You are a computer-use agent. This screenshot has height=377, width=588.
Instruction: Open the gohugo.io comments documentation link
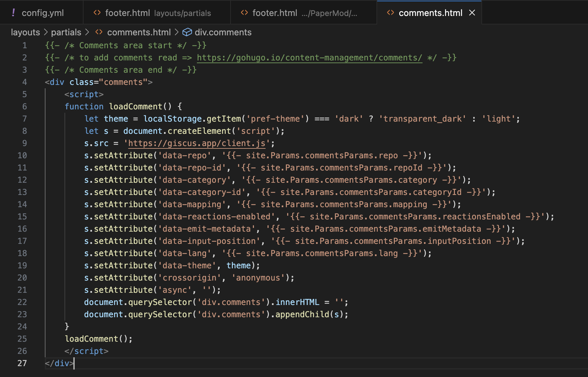[310, 58]
